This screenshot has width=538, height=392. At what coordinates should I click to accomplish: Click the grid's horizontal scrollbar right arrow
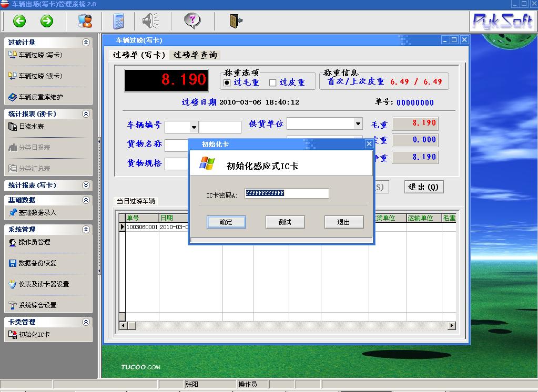[x=451, y=326]
